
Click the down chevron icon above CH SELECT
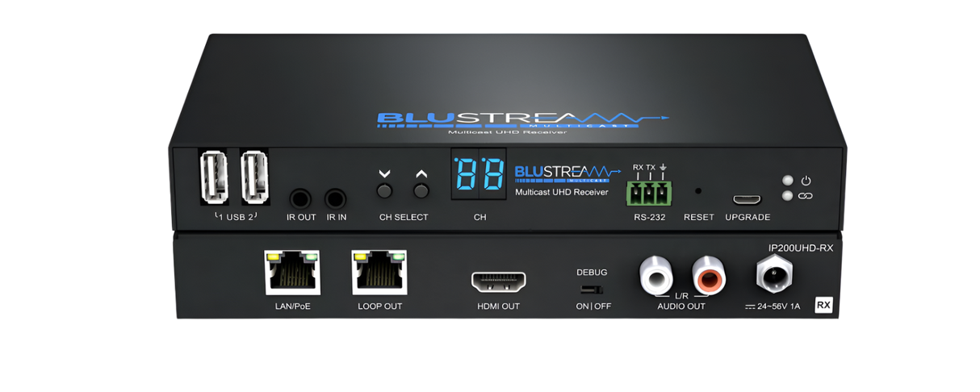click(x=384, y=173)
